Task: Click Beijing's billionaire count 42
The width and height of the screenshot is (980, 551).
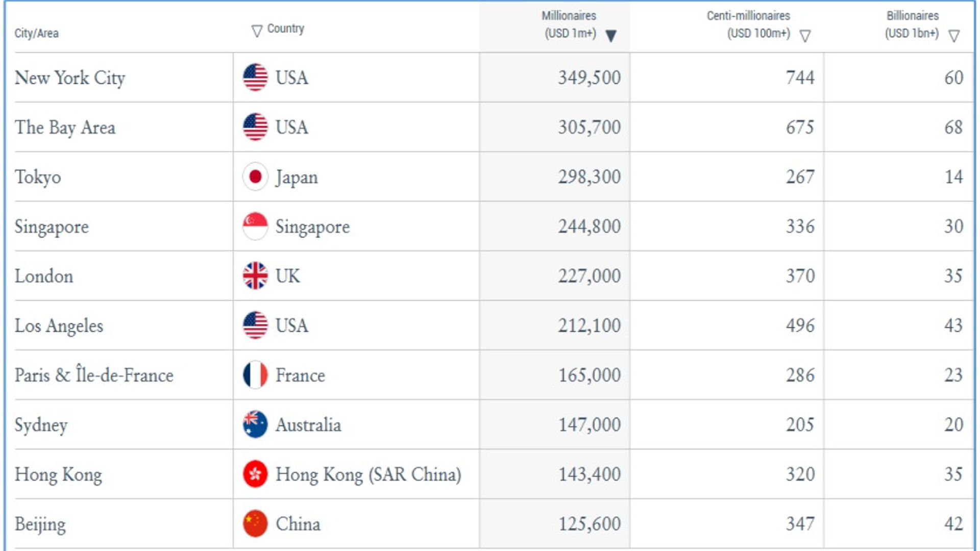Action: click(x=953, y=523)
